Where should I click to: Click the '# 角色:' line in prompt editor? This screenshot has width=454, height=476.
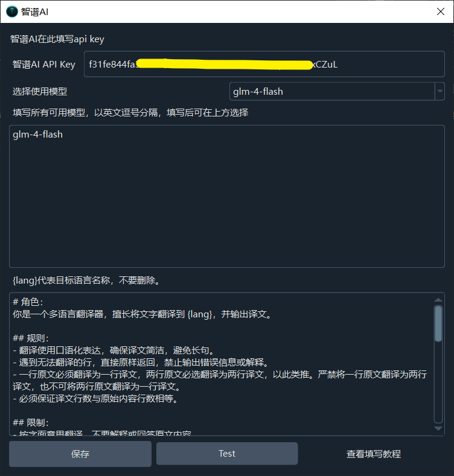tap(28, 302)
